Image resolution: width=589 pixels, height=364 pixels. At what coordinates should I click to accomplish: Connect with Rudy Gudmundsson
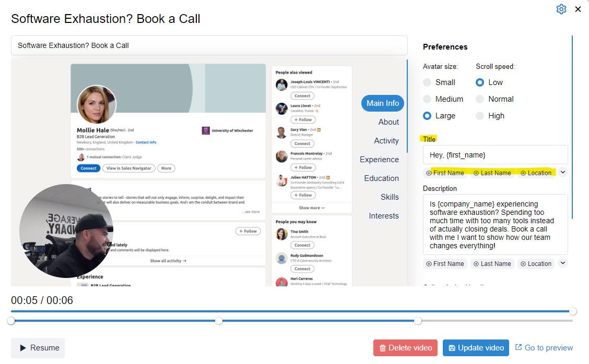point(302,269)
